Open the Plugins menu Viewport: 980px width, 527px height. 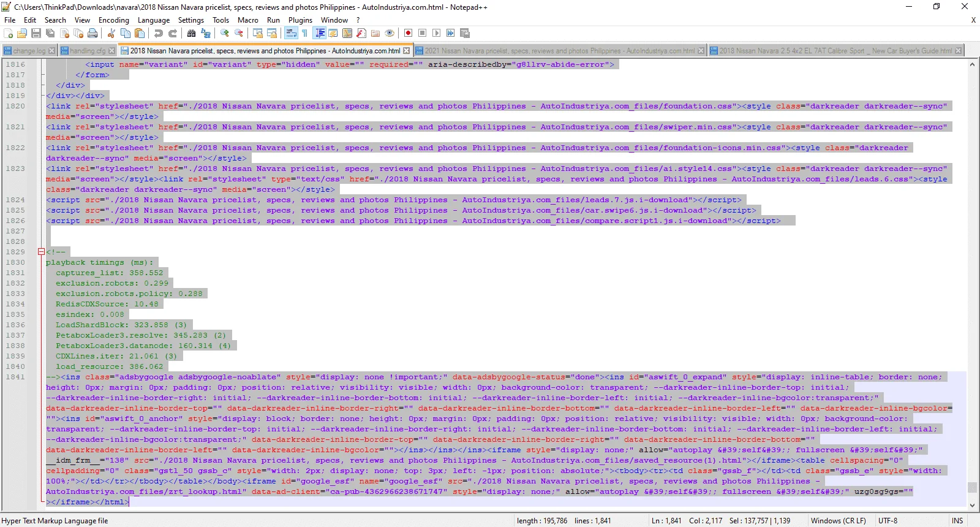[x=301, y=20]
